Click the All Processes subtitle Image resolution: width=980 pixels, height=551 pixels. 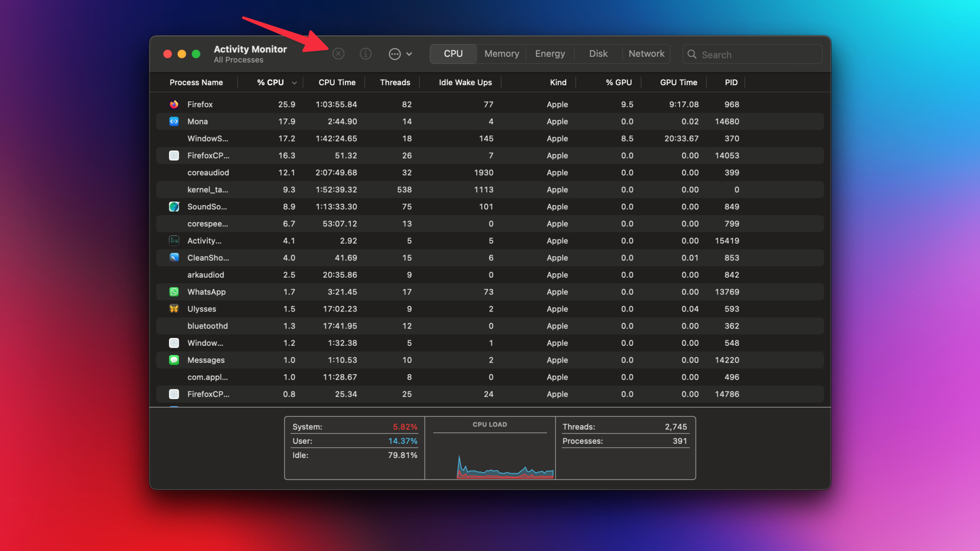click(x=239, y=60)
